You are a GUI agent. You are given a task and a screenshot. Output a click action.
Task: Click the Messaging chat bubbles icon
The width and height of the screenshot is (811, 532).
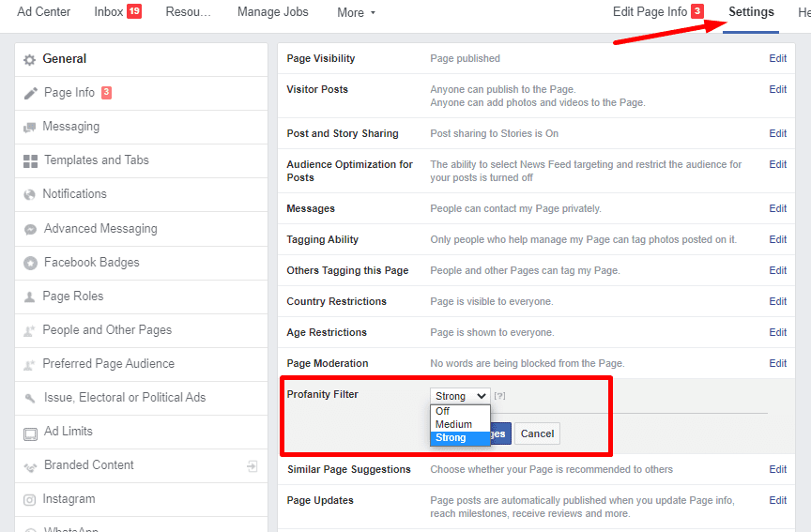coord(29,128)
